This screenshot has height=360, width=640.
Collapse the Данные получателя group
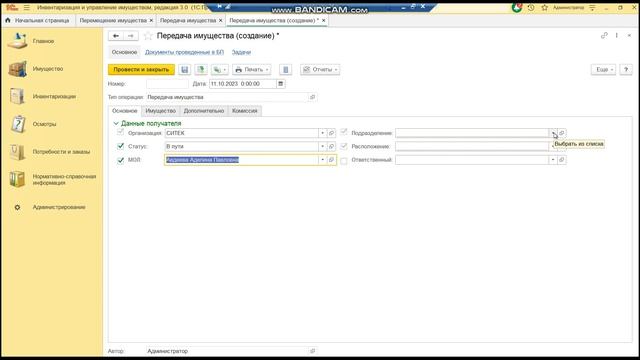tap(116, 123)
